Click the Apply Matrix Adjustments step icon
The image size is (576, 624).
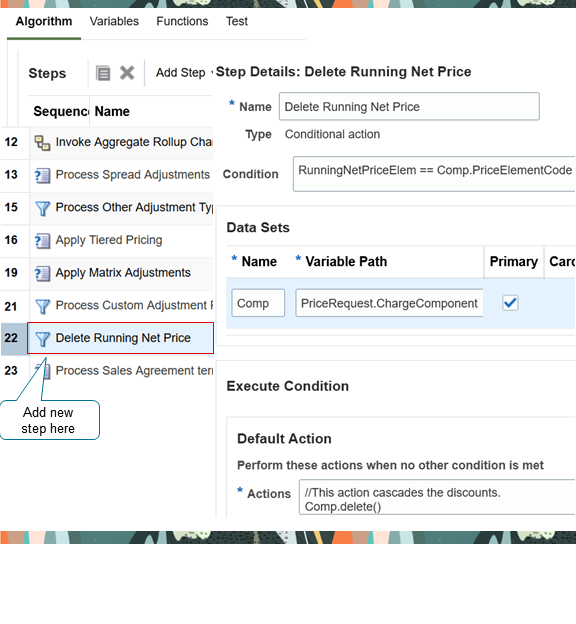[42, 273]
